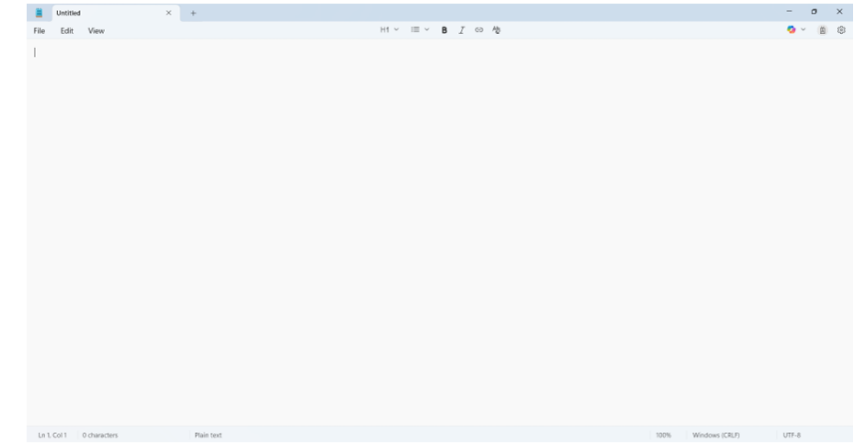
Task: Add a new tab with the plus button
Action: pyautogui.click(x=193, y=12)
